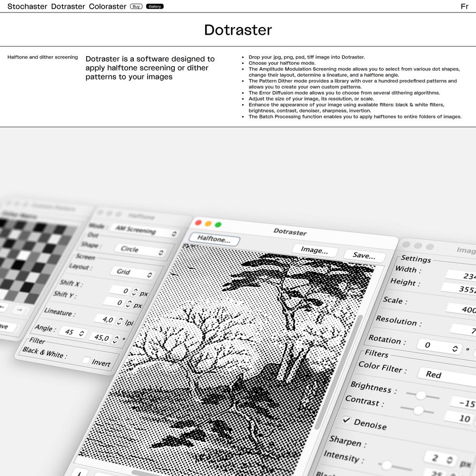Click the 'Sharpen :' label in Filters

(348, 441)
